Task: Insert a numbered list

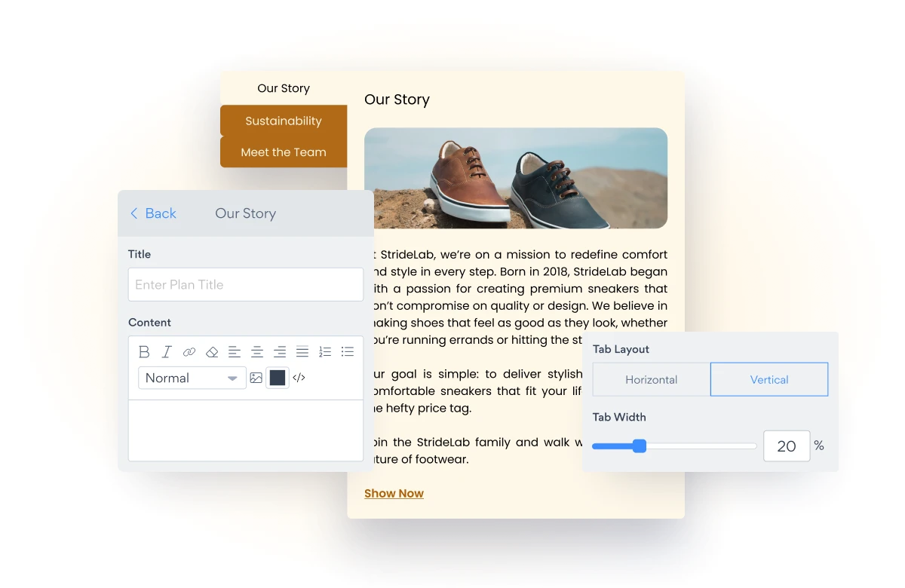Action: pos(325,352)
